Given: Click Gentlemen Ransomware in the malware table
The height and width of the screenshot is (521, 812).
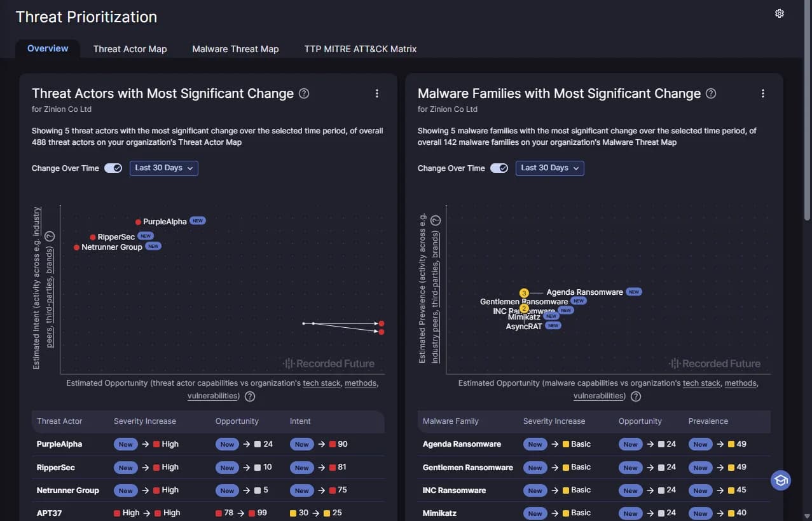Looking at the screenshot, I should click(468, 467).
